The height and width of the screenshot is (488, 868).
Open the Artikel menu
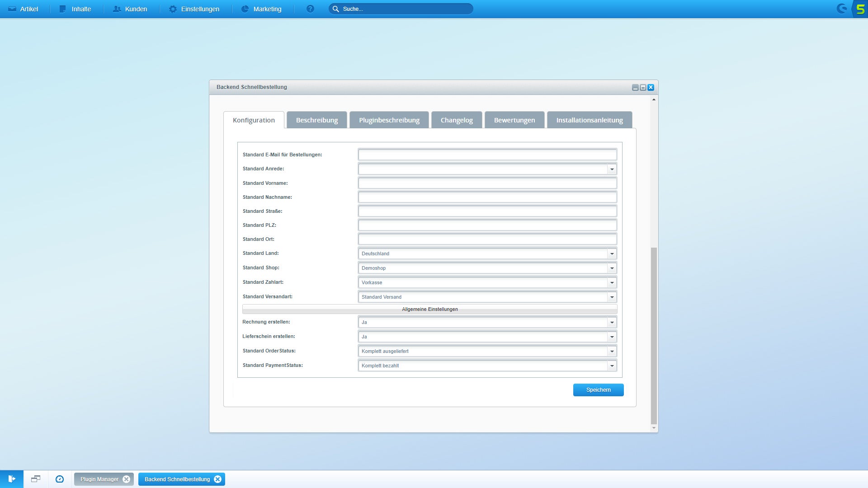point(23,9)
